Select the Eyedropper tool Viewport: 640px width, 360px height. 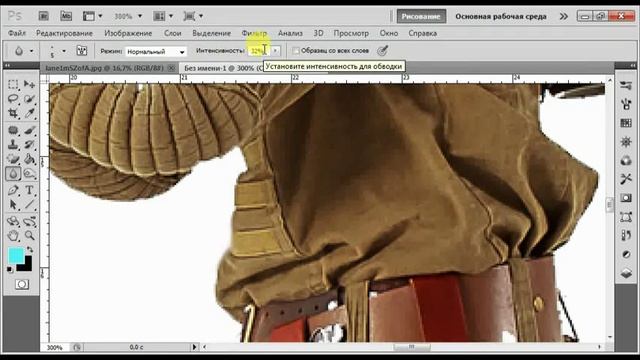(x=29, y=113)
